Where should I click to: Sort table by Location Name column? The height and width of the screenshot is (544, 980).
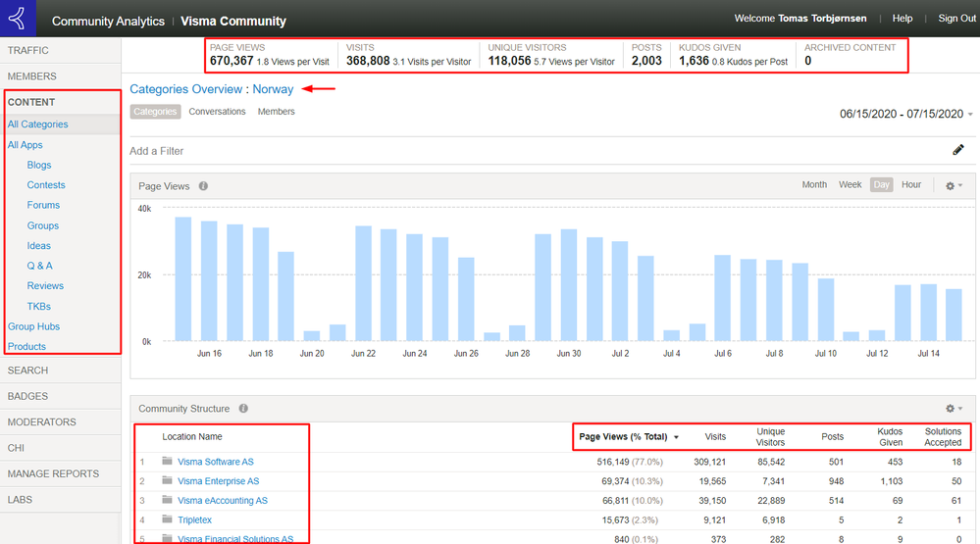(192, 436)
